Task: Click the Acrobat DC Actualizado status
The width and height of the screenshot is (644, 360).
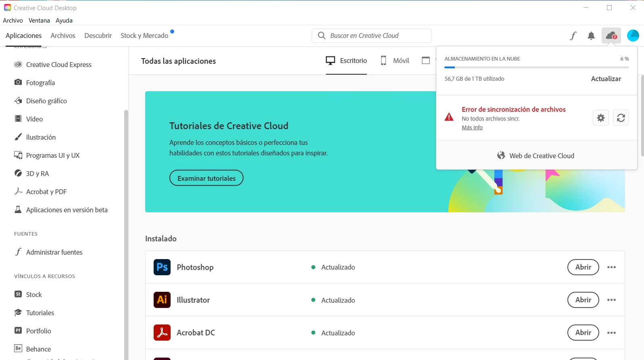Action: click(333, 333)
